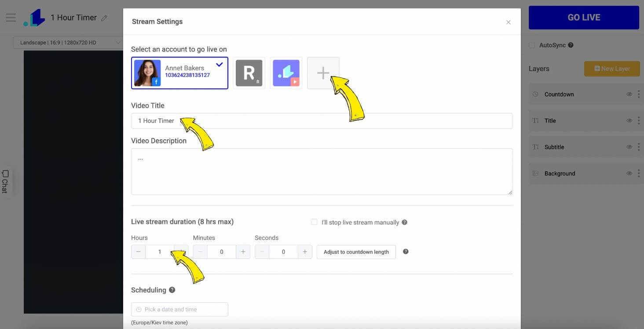Select the Annet Bakers Facebook account
The width and height of the screenshot is (644, 329).
coord(179,73)
